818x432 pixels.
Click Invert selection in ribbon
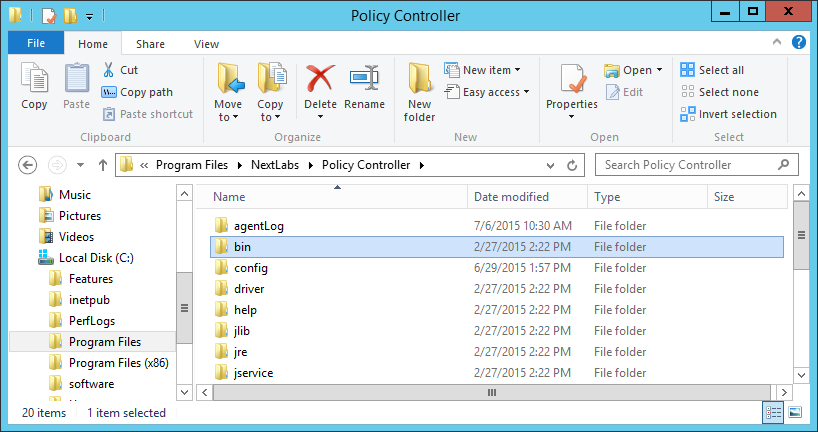click(728, 114)
